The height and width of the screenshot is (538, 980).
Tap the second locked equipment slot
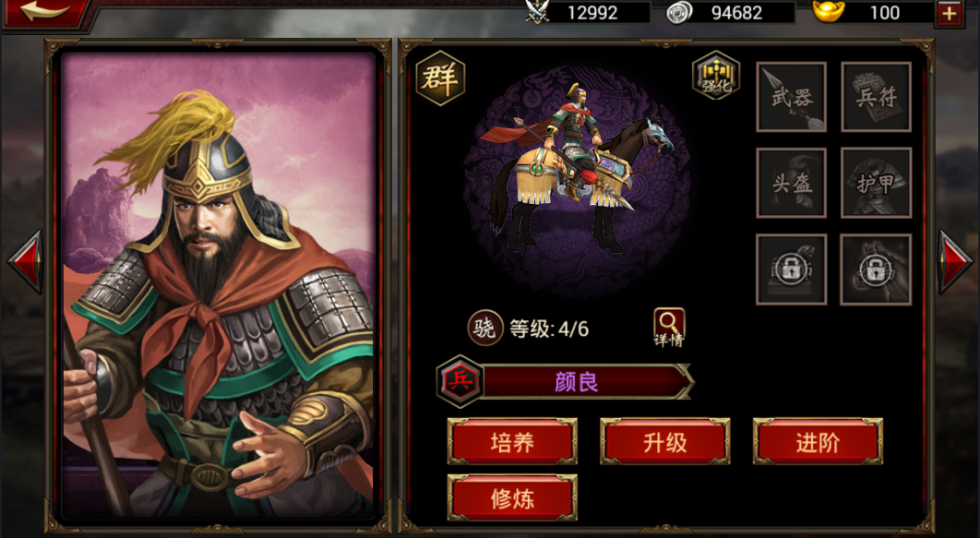876,269
